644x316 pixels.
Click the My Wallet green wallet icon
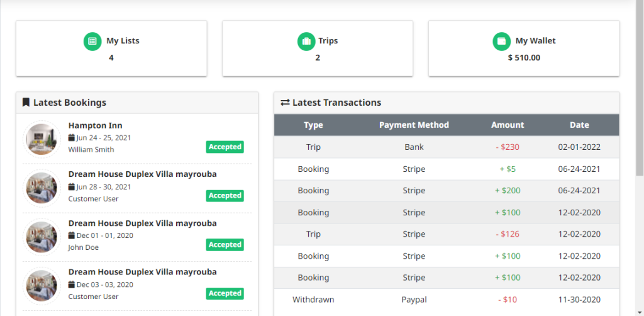(x=502, y=42)
